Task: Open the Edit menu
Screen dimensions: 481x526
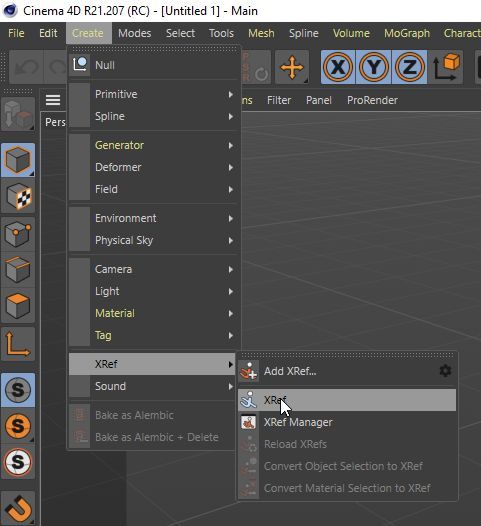Action: 48,33
